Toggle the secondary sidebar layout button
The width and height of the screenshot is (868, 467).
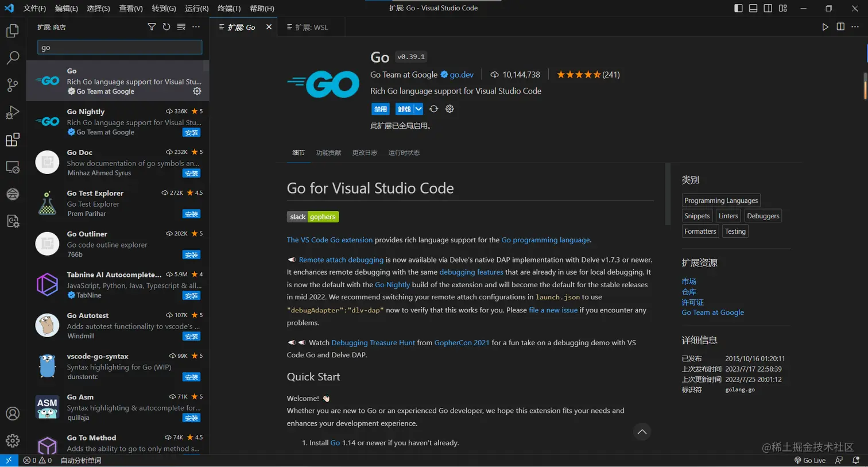click(768, 8)
